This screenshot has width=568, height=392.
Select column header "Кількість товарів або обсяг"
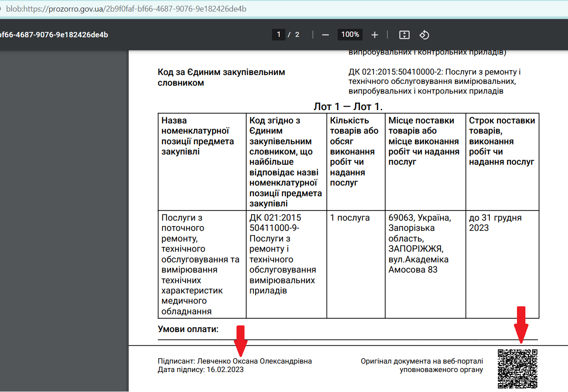(356, 162)
